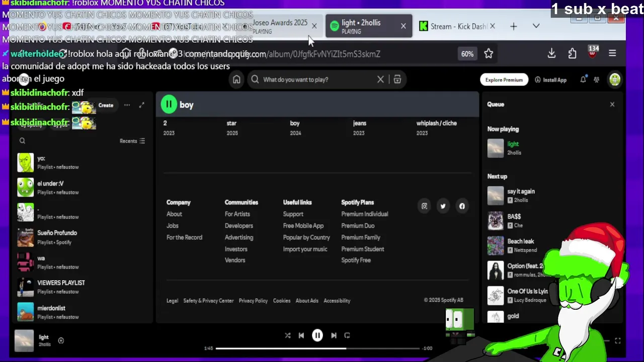Clear the Spotify search field with X
Image resolution: width=644 pixels, height=362 pixels.
click(380, 79)
